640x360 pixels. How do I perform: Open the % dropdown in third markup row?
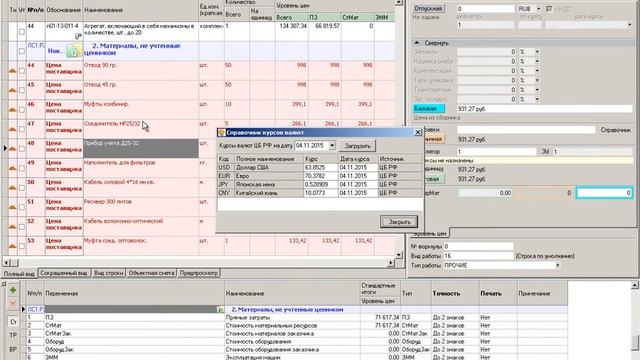(x=537, y=71)
